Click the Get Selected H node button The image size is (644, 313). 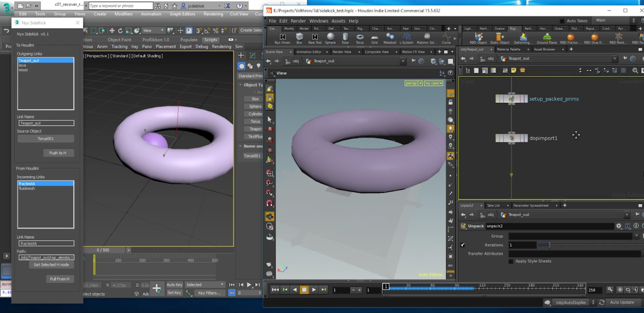(51, 265)
